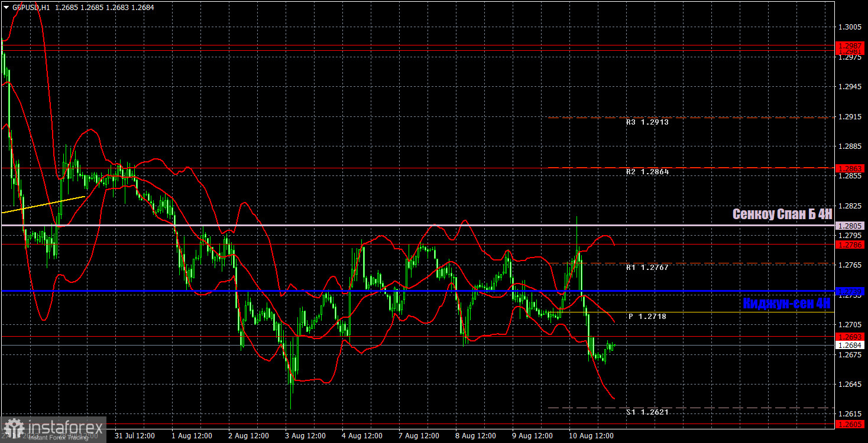
Task: Select the S1 1.2621 pivot label
Action: click(x=647, y=412)
